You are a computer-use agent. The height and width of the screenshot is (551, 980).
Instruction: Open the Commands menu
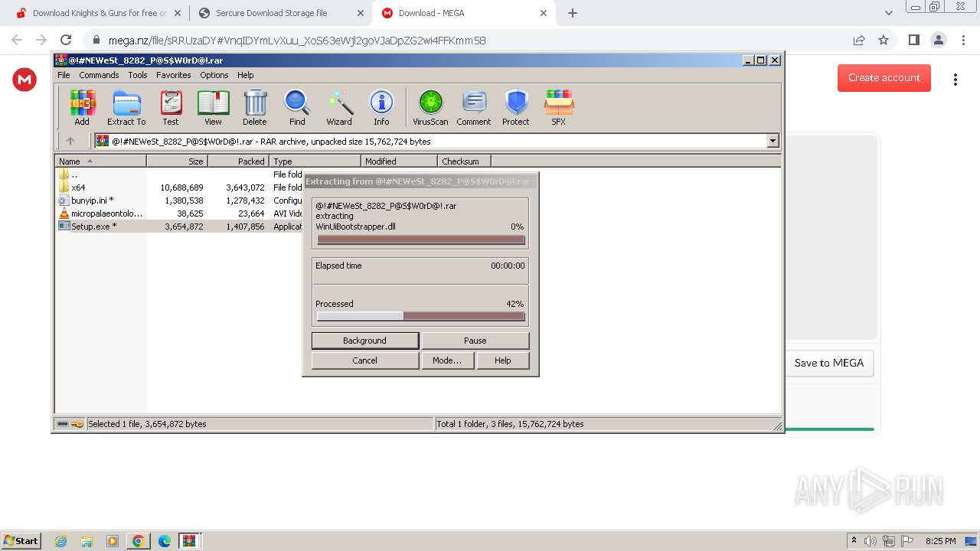99,75
